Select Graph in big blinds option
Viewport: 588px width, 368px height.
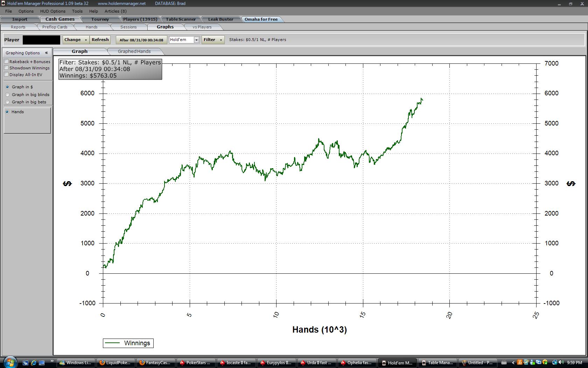pos(7,95)
